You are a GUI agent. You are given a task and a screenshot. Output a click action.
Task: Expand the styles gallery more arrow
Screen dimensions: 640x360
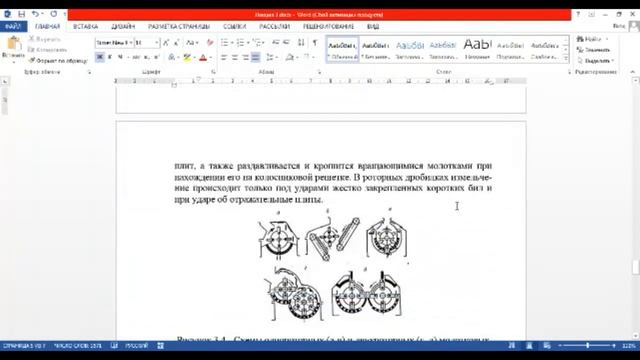pyautogui.click(x=566, y=59)
